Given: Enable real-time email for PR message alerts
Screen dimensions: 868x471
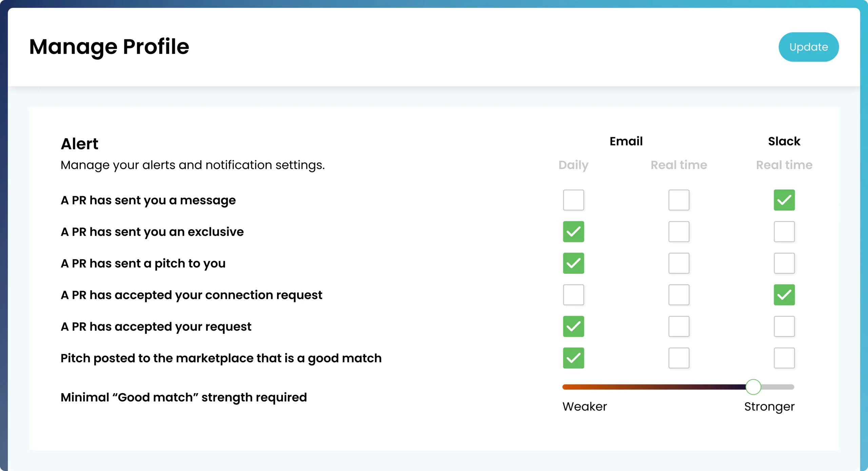Looking at the screenshot, I should 678,200.
